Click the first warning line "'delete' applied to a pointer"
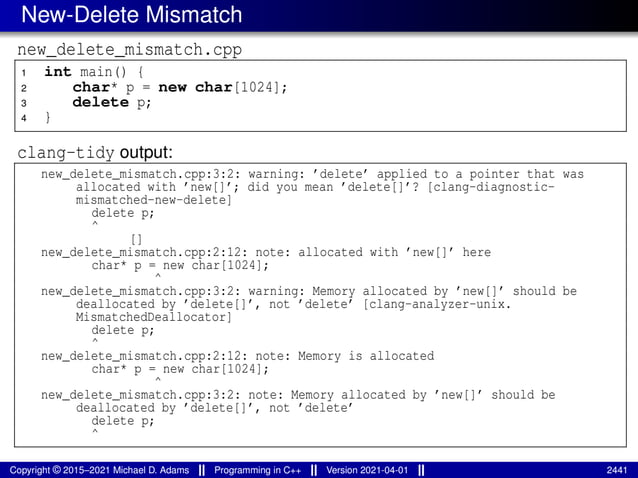638x478 pixels. pyautogui.click(x=312, y=174)
